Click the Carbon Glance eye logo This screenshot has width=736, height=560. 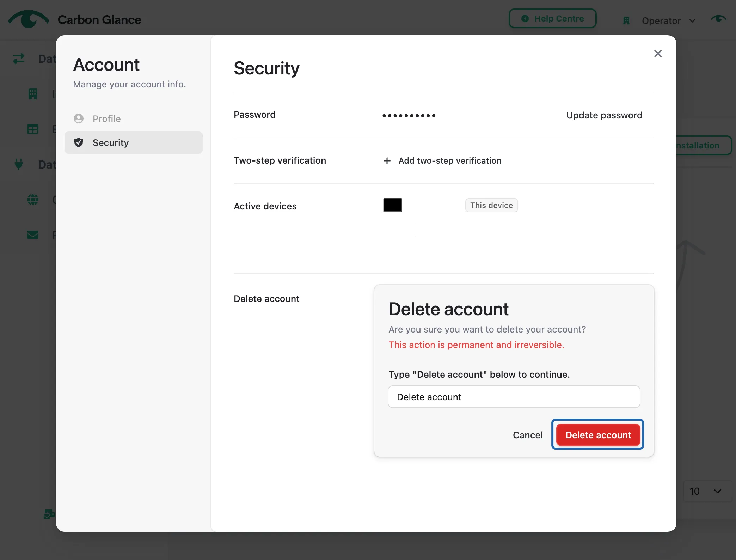29,19
